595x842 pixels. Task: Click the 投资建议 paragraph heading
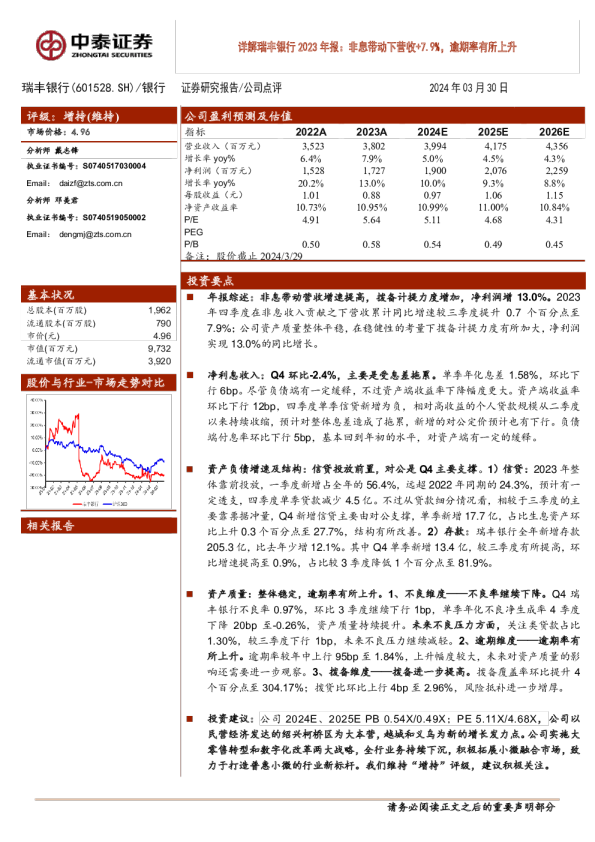coord(231,718)
